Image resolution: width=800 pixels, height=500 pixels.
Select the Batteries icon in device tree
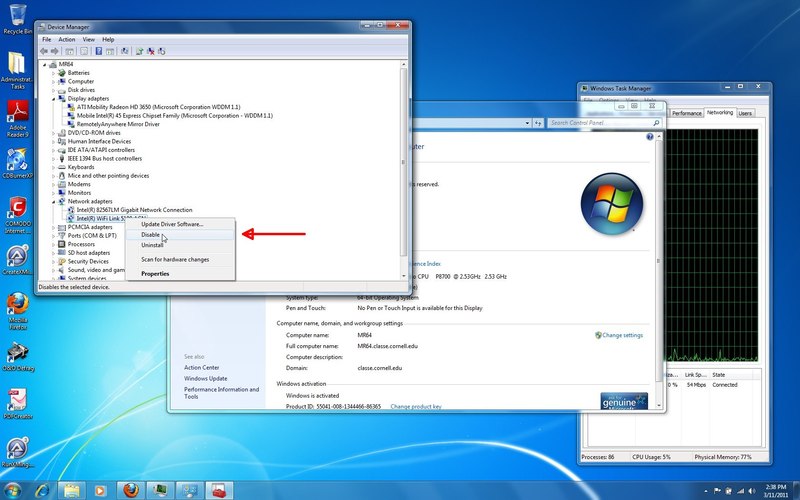click(x=62, y=73)
